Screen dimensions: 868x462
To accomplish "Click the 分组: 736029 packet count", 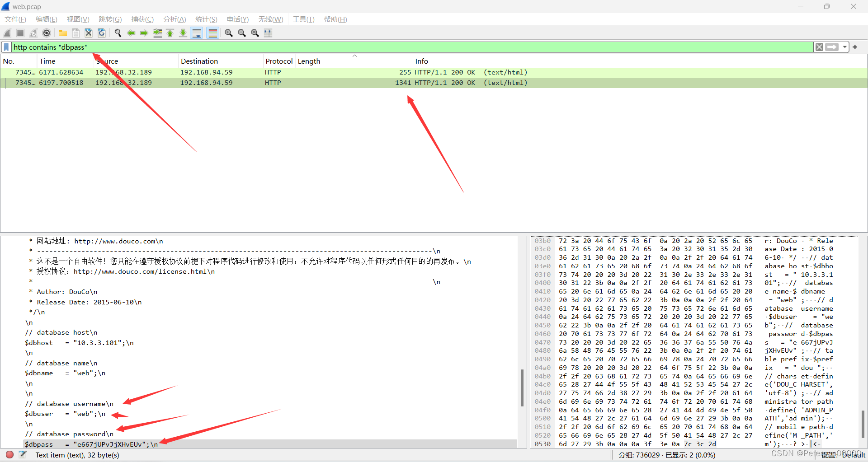I will 639,455.
